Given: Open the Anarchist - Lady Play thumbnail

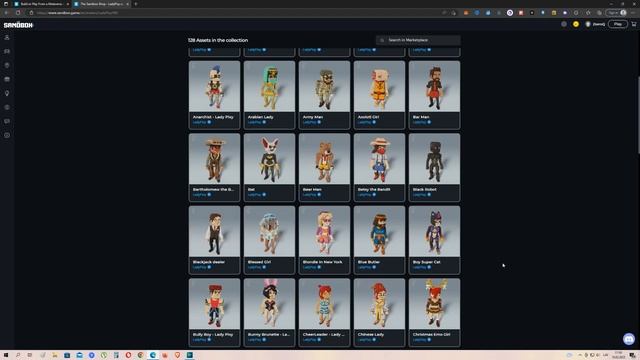Looking at the screenshot, I should [x=214, y=87].
